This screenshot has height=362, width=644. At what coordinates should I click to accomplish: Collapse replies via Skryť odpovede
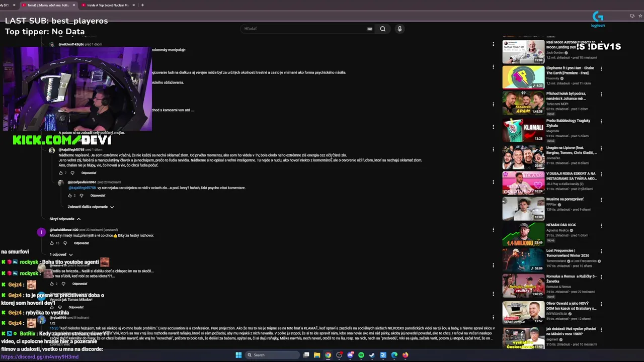point(65,219)
